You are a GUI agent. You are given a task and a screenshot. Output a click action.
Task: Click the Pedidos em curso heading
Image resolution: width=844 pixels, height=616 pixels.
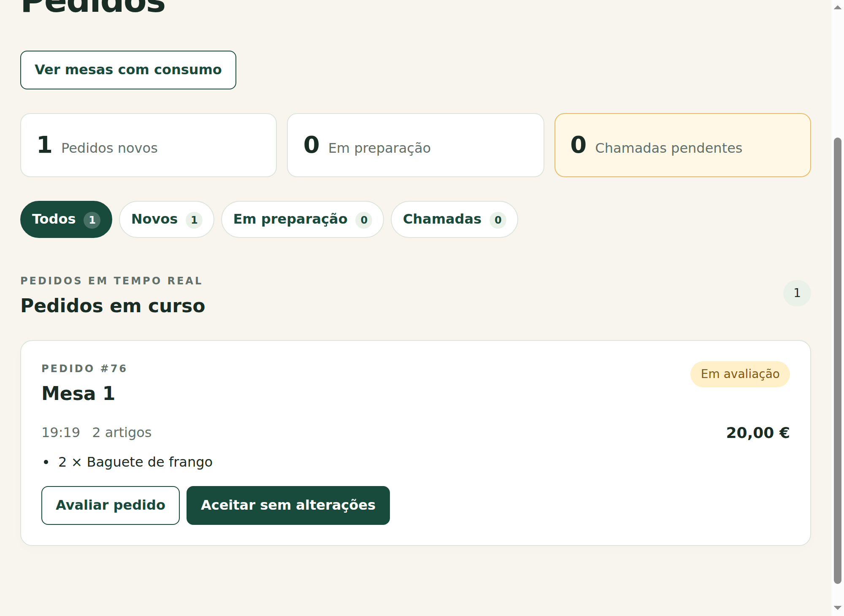coord(113,306)
